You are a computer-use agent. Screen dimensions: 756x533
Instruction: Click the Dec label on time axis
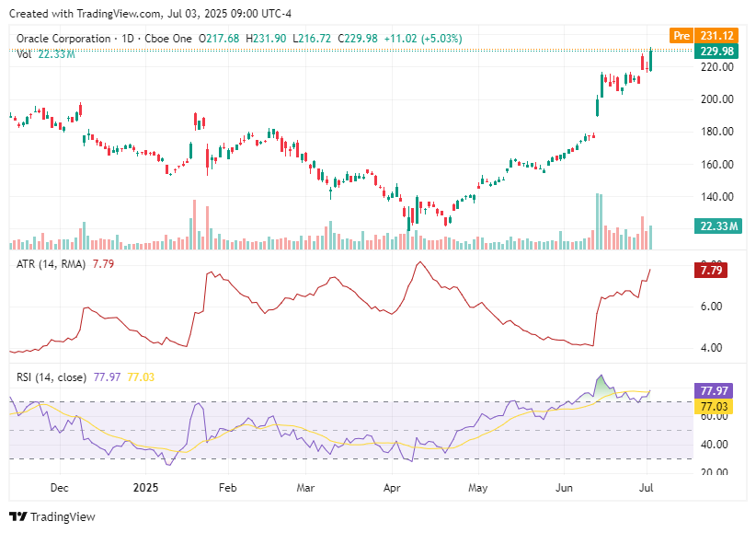[x=59, y=488]
